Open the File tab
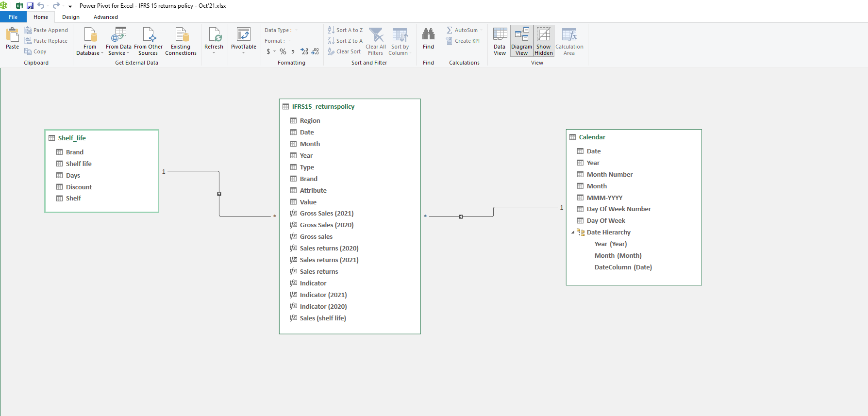Screen dimensions: 868x416 tap(13, 17)
